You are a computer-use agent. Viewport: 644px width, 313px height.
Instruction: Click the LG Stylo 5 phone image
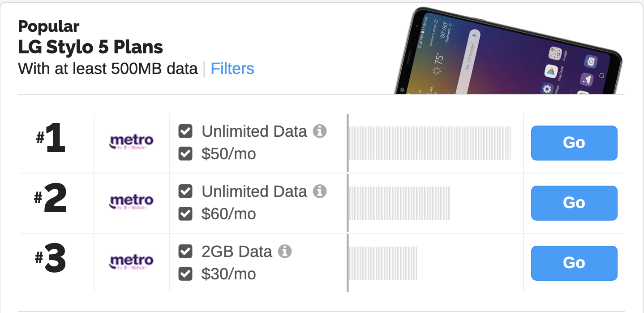pos(508,50)
